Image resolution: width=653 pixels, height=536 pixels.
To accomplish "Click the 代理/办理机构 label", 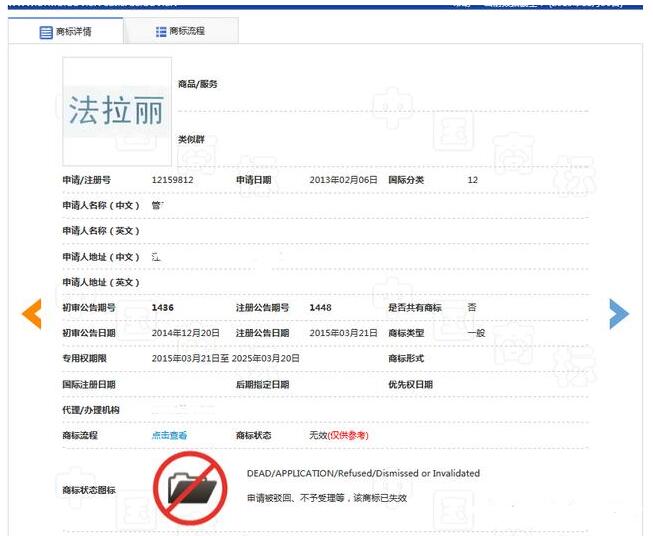I will (91, 410).
